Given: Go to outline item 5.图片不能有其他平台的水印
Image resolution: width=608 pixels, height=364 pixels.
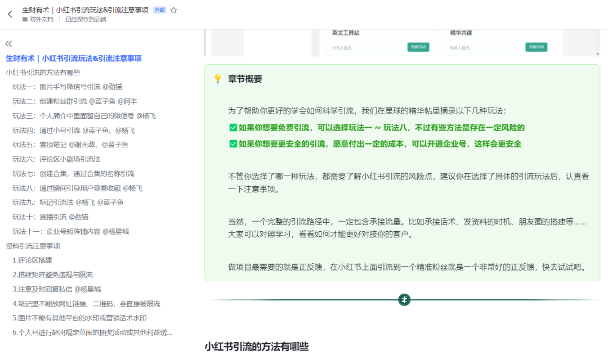Looking at the screenshot, I should pos(79,318).
